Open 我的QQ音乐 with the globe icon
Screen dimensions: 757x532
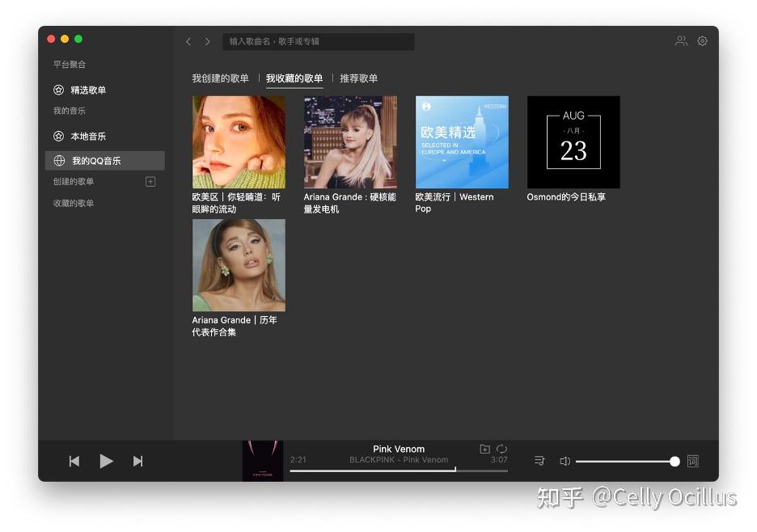pos(89,159)
